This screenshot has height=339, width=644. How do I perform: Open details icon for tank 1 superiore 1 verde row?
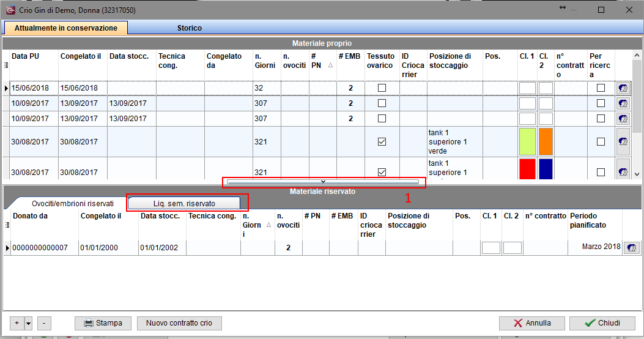pos(623,142)
